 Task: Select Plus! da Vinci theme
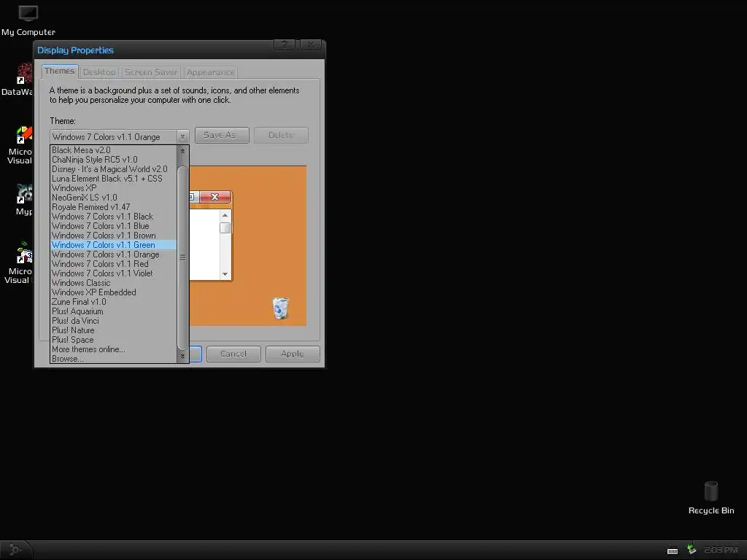(x=113, y=321)
